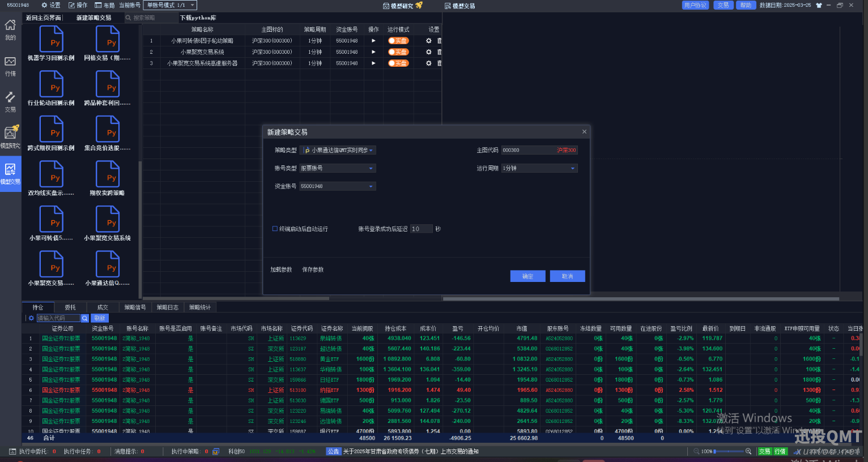Screen dimensions: 868x462
Task: Open gear settings for row 2 小果聚宽交易系统
Action: [x=429, y=52]
